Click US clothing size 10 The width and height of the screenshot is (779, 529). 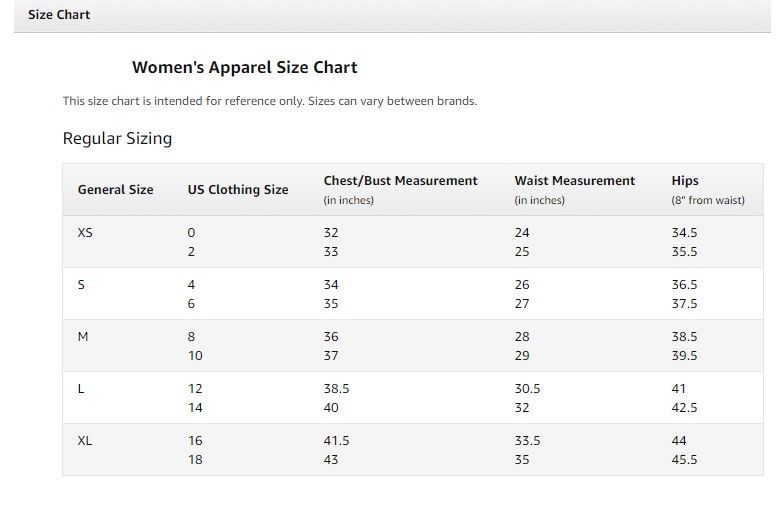(x=195, y=356)
